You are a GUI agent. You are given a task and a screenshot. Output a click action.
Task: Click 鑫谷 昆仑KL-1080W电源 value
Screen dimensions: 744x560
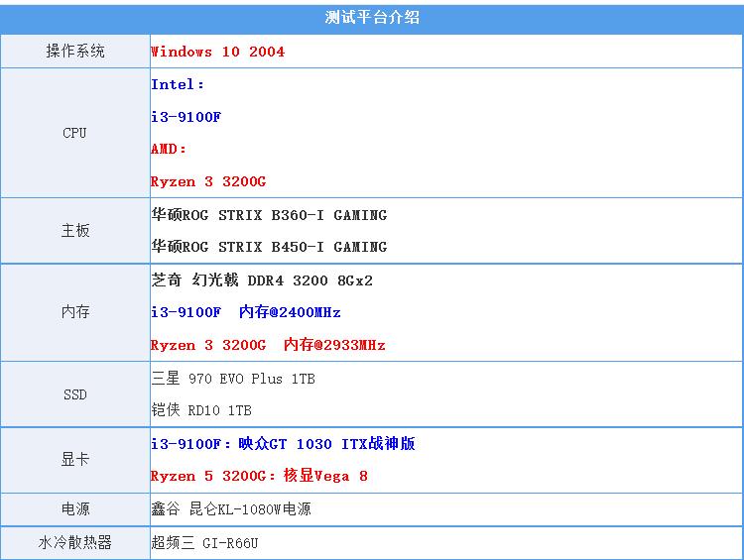[231, 508]
